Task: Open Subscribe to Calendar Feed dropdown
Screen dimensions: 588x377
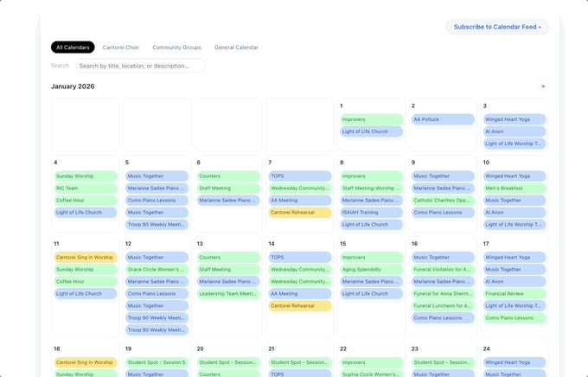Action: [x=497, y=27]
